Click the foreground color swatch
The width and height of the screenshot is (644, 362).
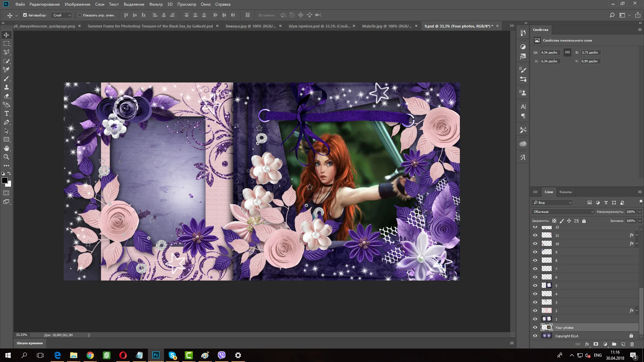click(x=5, y=181)
